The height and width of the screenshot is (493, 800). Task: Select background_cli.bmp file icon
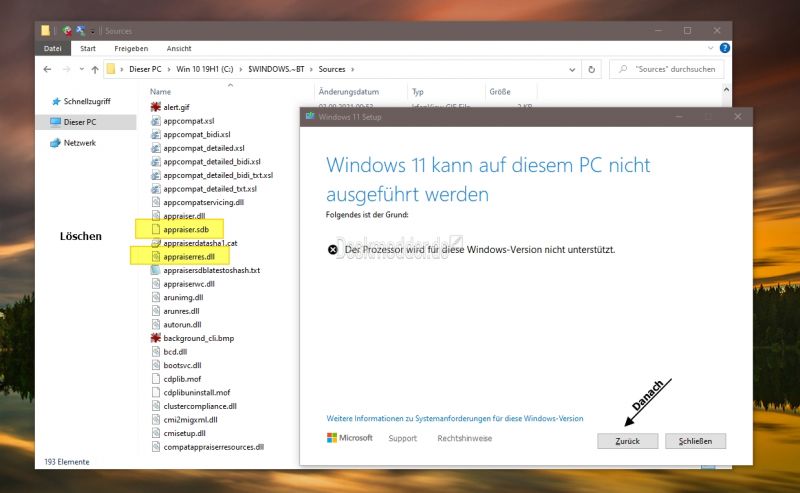(x=156, y=338)
